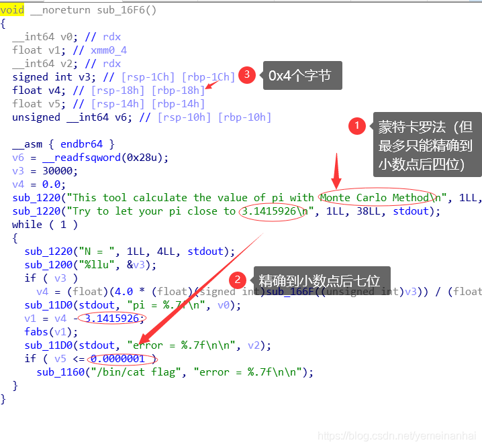Viewport: 482px width, 448px height.
Task: Click sub_1220 on the 'This tool calculate' line
Action: (x=36, y=198)
